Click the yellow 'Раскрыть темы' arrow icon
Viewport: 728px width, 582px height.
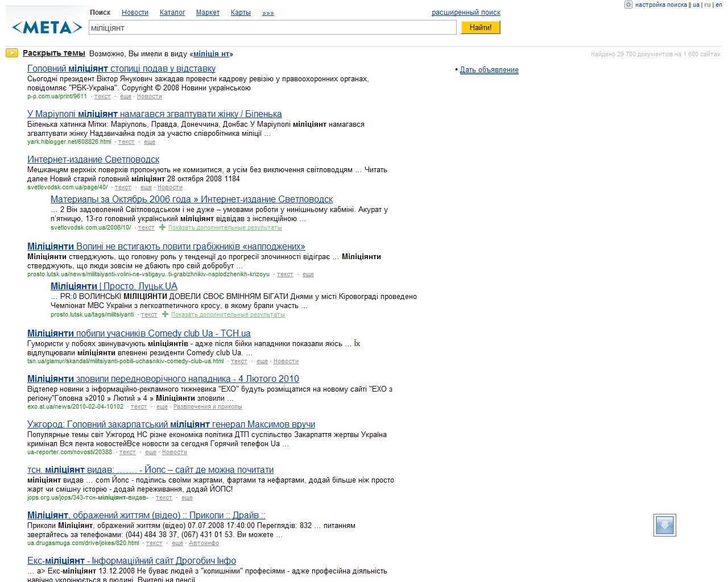pyautogui.click(x=12, y=53)
